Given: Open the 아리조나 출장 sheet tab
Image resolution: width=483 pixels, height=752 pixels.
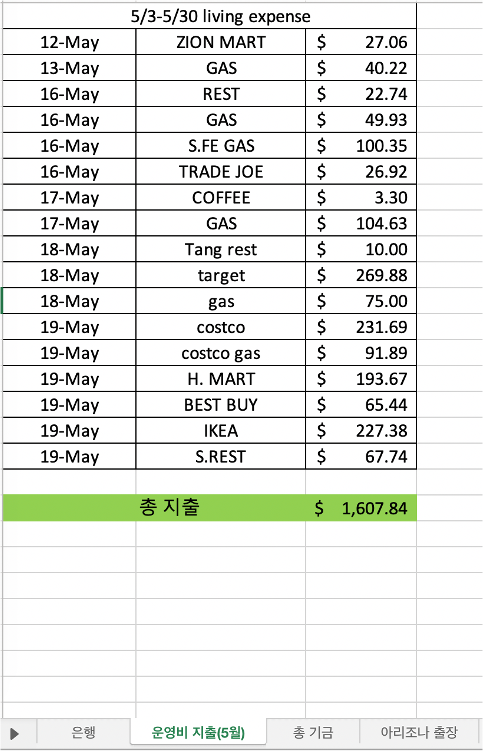Looking at the screenshot, I should 419,732.
